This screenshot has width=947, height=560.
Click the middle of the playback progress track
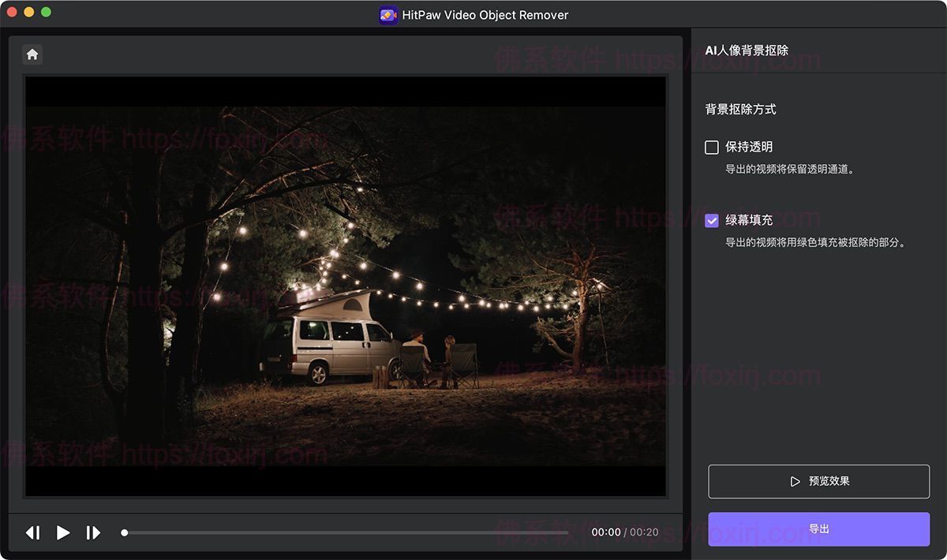pyautogui.click(x=346, y=533)
